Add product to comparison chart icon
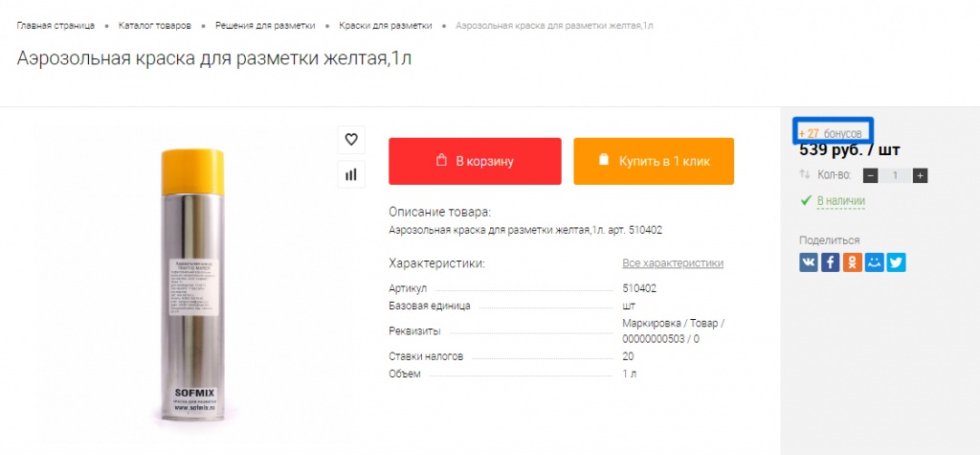Image resolution: width=980 pixels, height=455 pixels. coord(351,174)
